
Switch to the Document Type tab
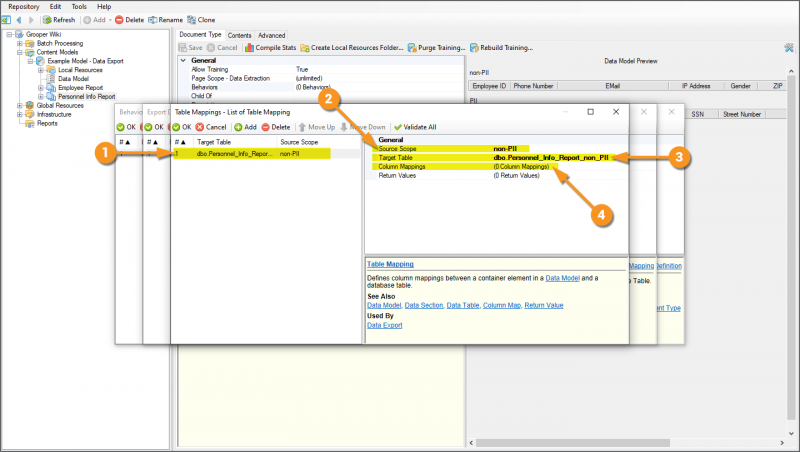pos(200,34)
